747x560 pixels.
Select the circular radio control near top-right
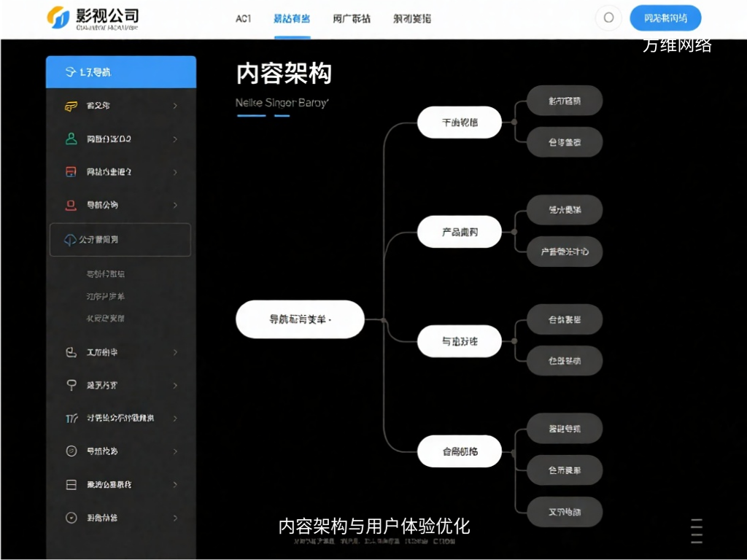pyautogui.click(x=608, y=17)
